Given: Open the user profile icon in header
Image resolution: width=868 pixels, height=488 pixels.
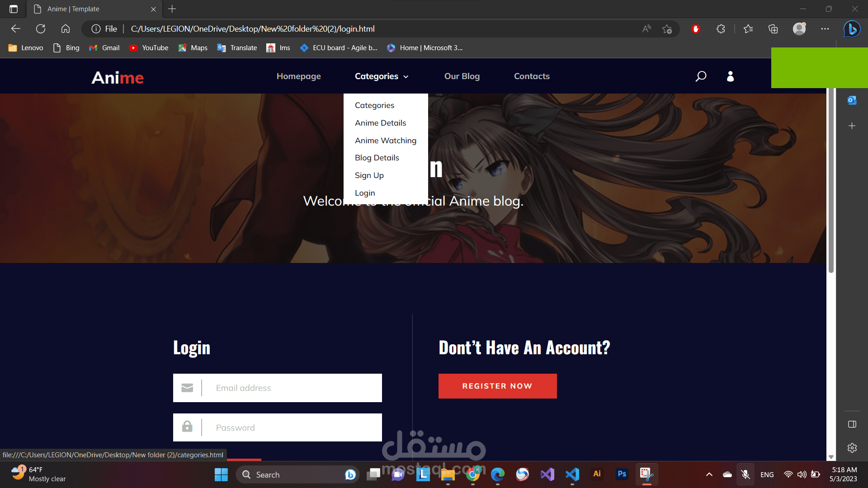Looking at the screenshot, I should coord(730,76).
